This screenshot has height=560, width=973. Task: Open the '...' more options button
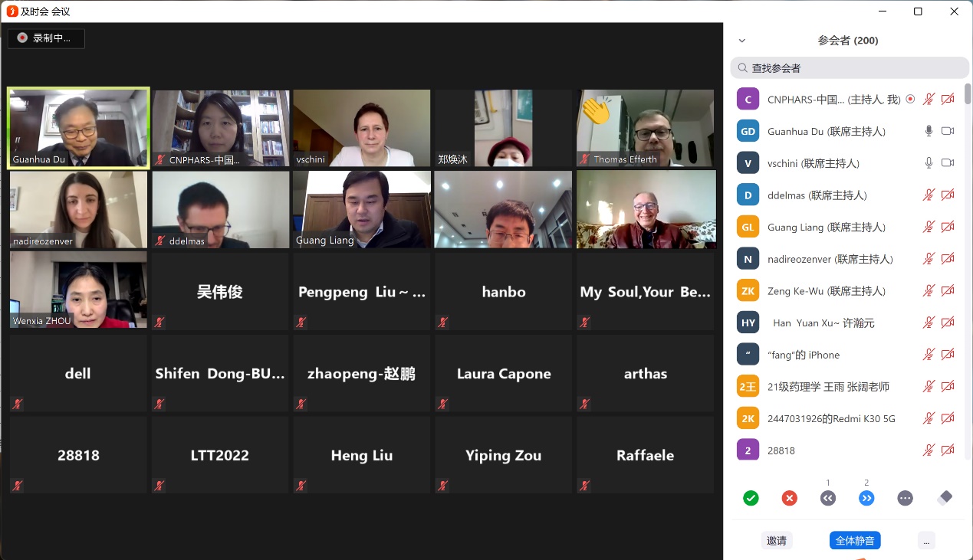tap(926, 540)
